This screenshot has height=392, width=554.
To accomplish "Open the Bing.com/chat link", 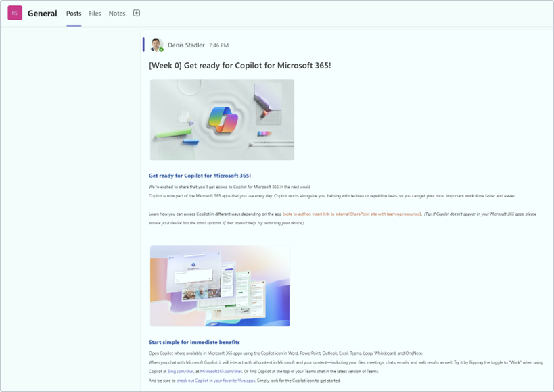I will 181,372.
